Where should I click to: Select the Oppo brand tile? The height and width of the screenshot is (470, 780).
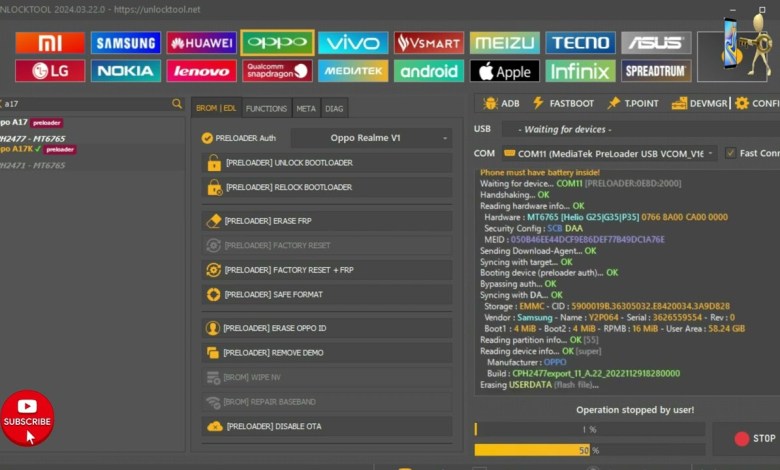[x=277, y=43]
